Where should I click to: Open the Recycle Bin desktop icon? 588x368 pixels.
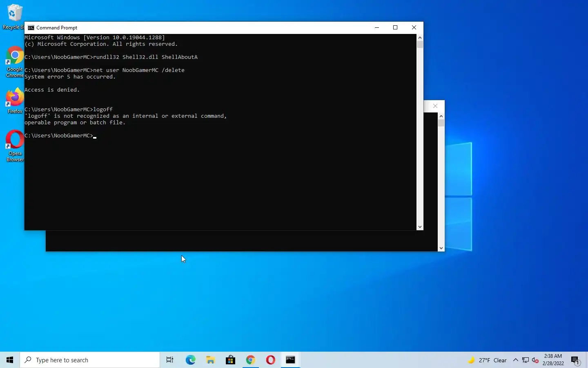[13, 17]
